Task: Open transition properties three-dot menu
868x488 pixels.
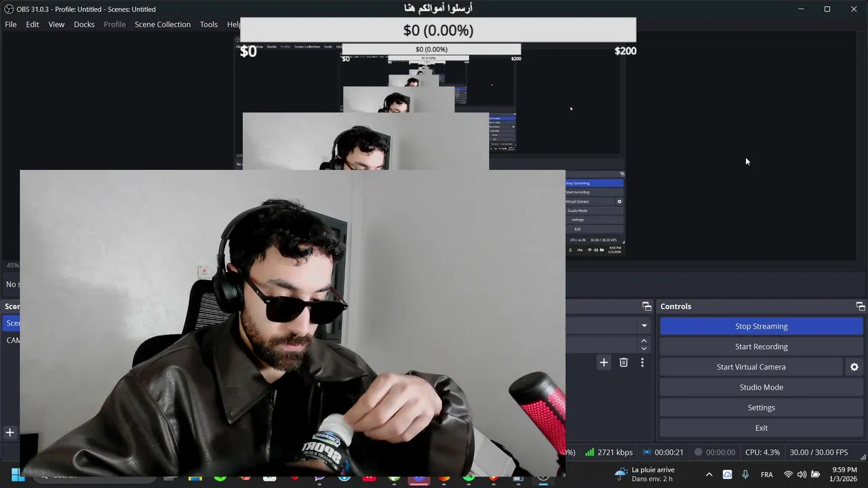Action: [x=642, y=363]
